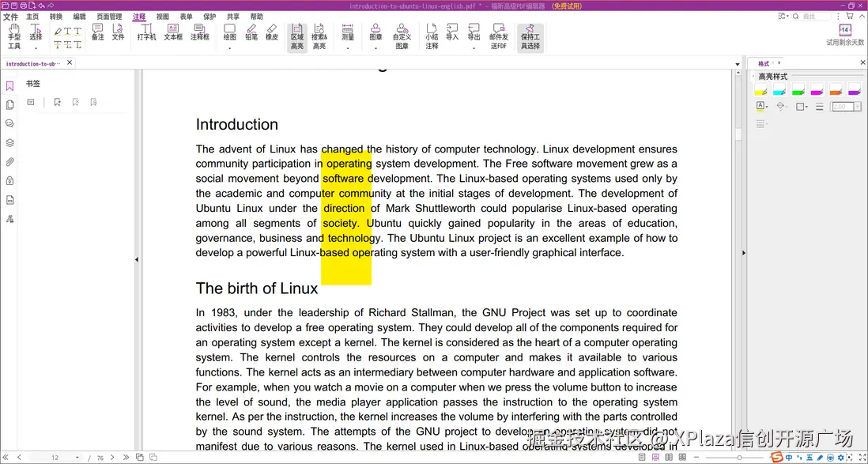Switch to the Edit (编辑) tab

[79, 17]
